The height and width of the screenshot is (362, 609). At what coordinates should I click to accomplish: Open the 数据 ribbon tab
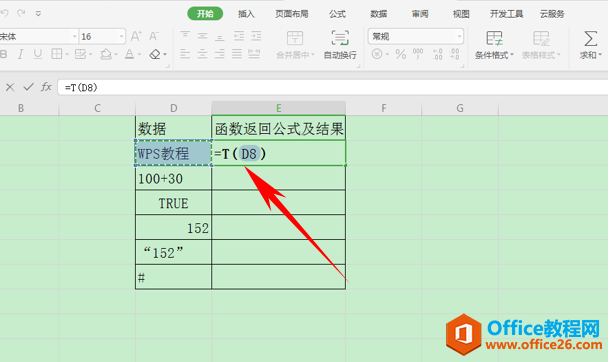(379, 14)
